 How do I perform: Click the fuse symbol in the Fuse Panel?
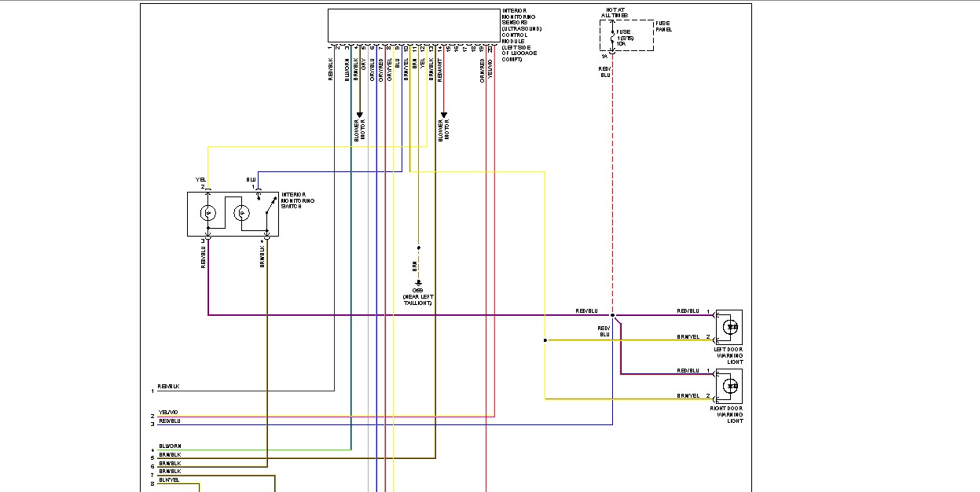tap(611, 35)
